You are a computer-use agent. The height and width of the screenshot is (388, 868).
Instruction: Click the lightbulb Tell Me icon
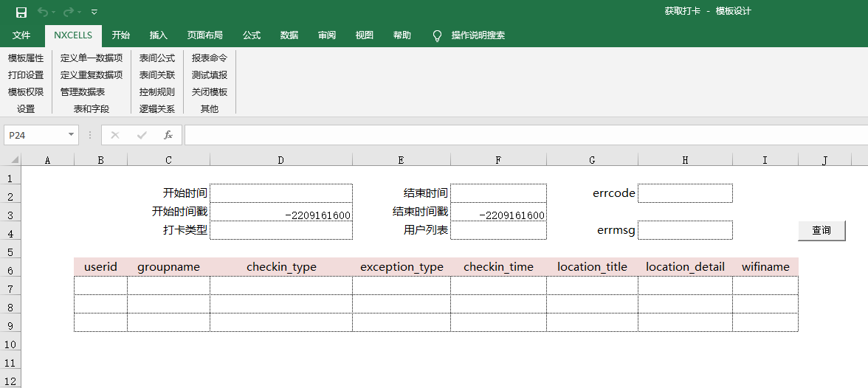(437, 35)
